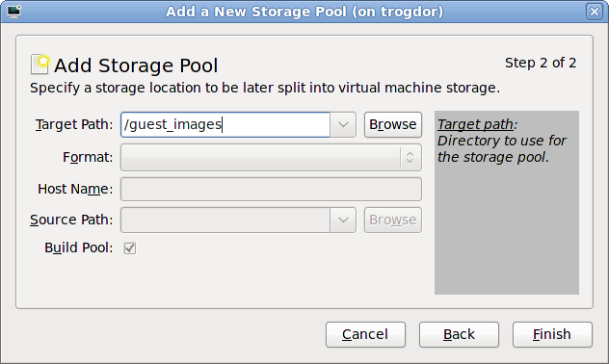Go Back to the previous step
The height and width of the screenshot is (364, 609).
tap(459, 334)
